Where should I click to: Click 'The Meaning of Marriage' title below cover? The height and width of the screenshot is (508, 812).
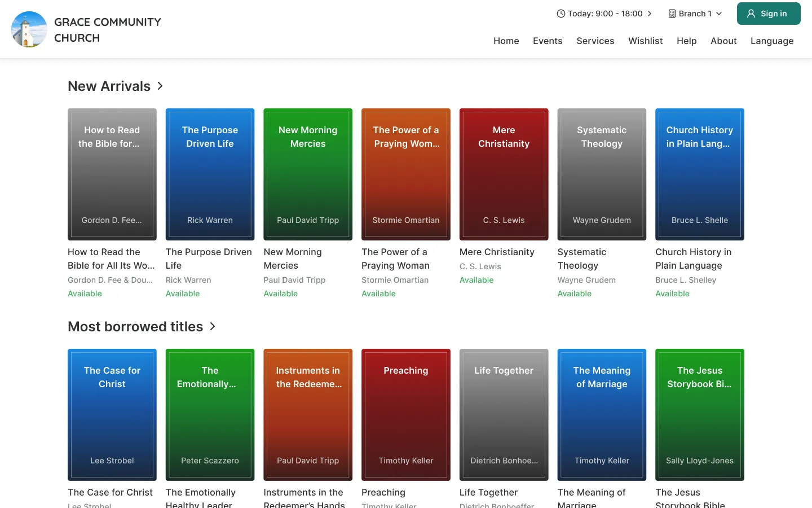tap(592, 498)
